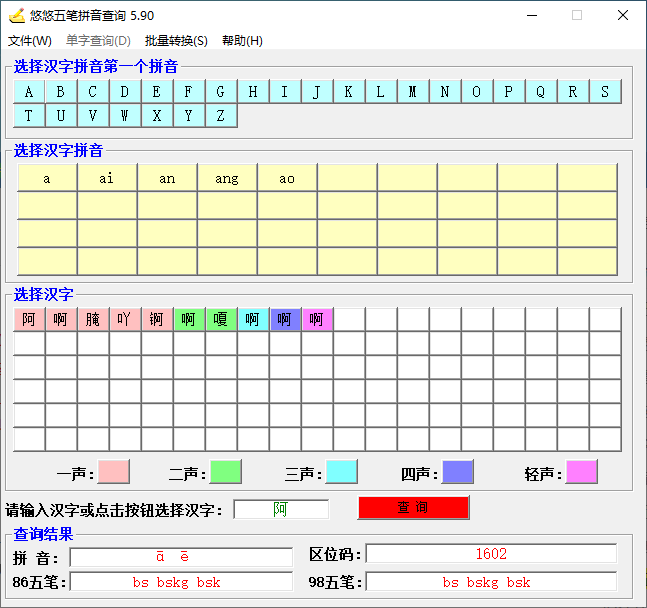Open the 文件(W) menu
Image resolution: width=647 pixels, height=608 pixels.
click(30, 41)
